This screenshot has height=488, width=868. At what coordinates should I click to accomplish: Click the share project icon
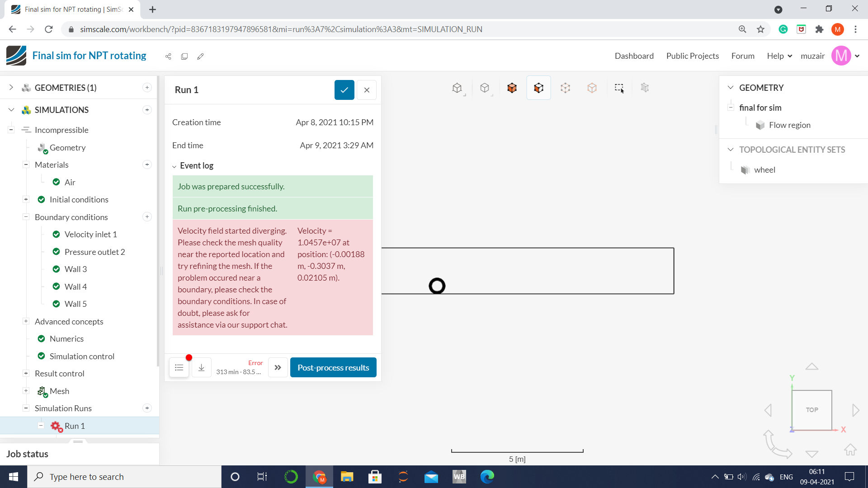(x=168, y=56)
